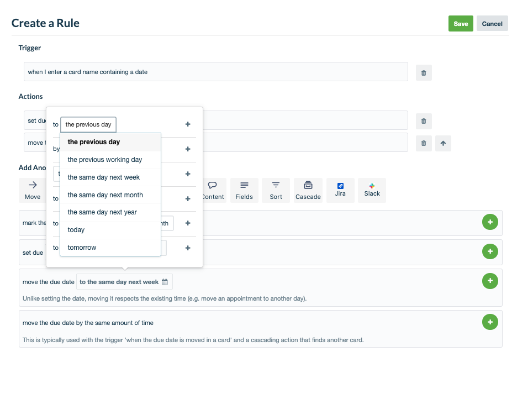512x420 pixels.
Task: Delete the trigger with its trash icon
Action: pyautogui.click(x=424, y=72)
